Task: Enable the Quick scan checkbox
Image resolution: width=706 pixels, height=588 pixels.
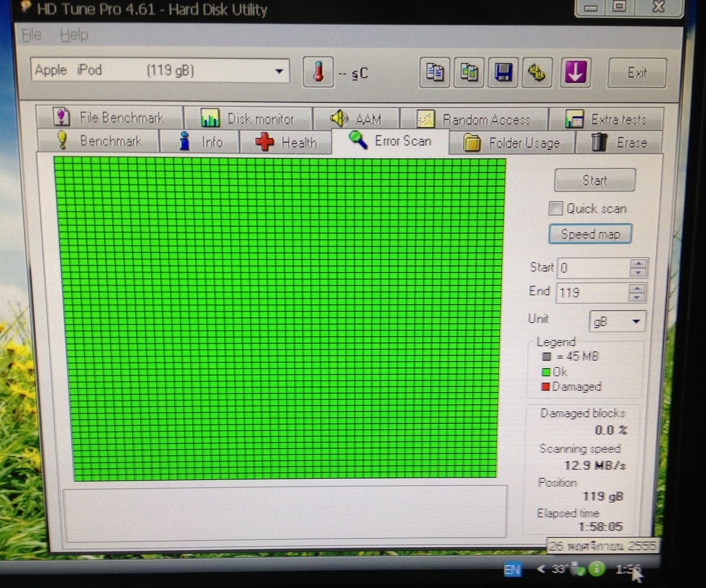Action: click(x=555, y=208)
